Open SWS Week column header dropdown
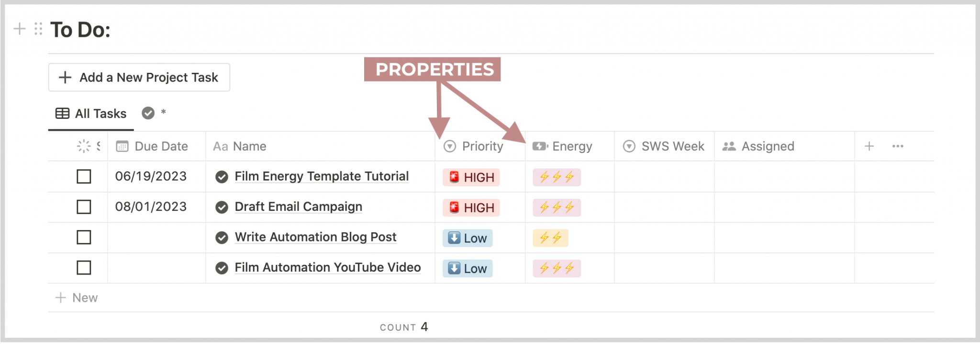This screenshot has width=980, height=344. pos(664,146)
